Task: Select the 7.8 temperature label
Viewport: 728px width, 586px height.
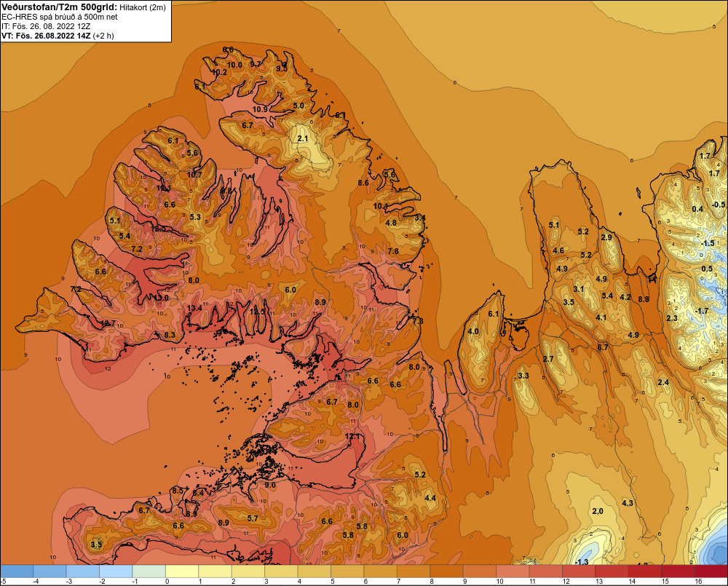Action: pos(393,251)
